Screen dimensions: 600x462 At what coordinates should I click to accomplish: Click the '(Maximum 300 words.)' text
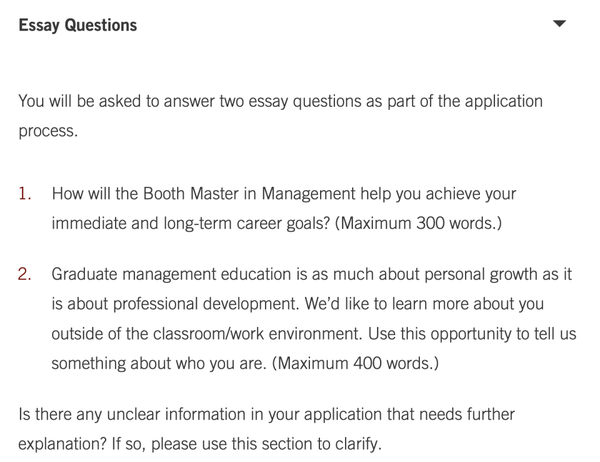(x=418, y=223)
